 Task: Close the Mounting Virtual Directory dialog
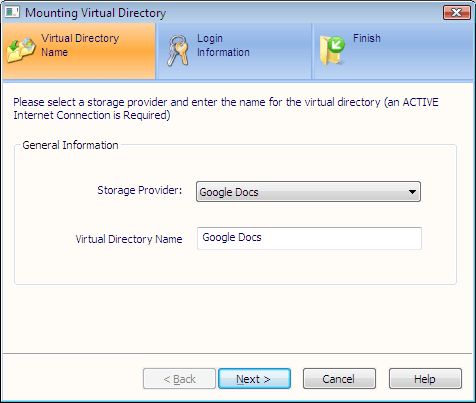(x=456, y=13)
